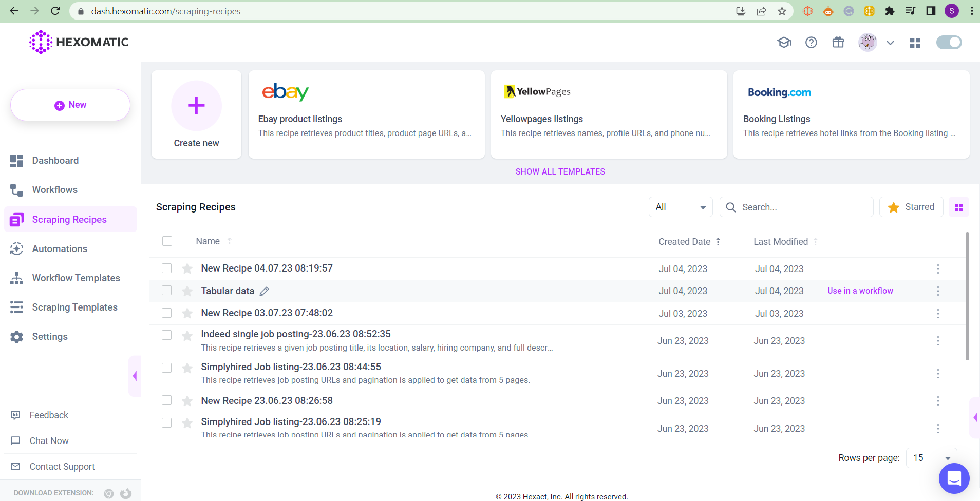Click the recipes list vertical scrollbar
Screen dimensions: 980x501
[x=967, y=296]
